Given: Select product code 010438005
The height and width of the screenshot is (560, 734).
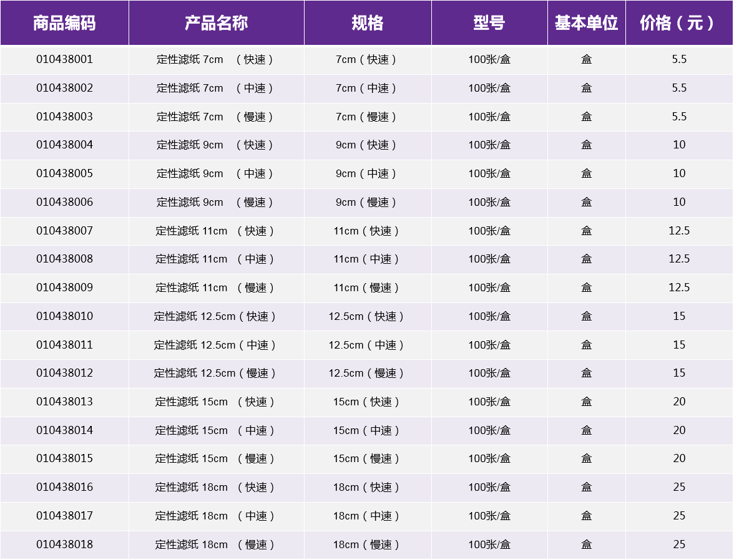Looking at the screenshot, I should pyautogui.click(x=65, y=173).
